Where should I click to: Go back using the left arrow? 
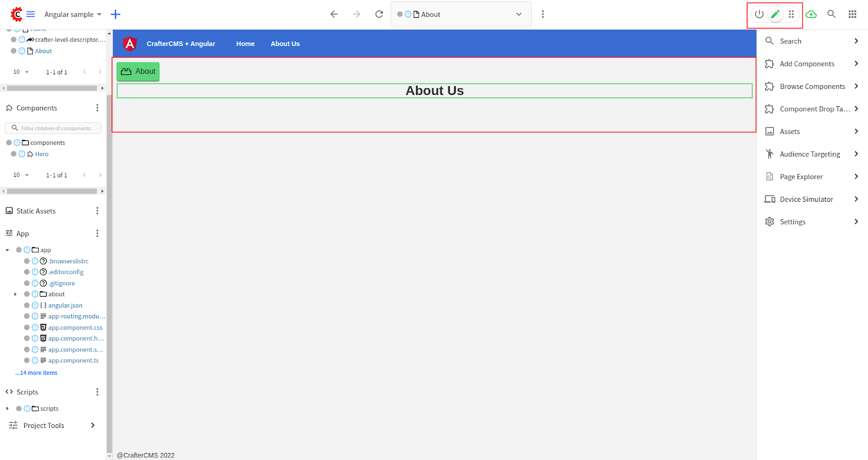[x=334, y=14]
